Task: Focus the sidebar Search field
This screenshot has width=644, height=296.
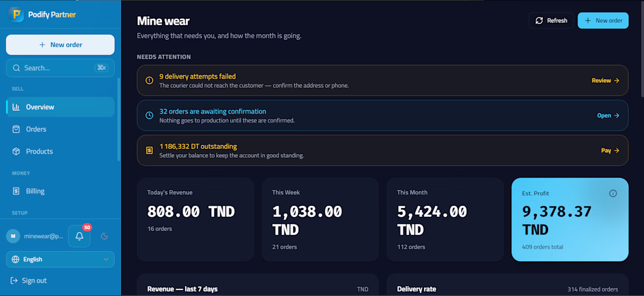Action: [x=60, y=68]
